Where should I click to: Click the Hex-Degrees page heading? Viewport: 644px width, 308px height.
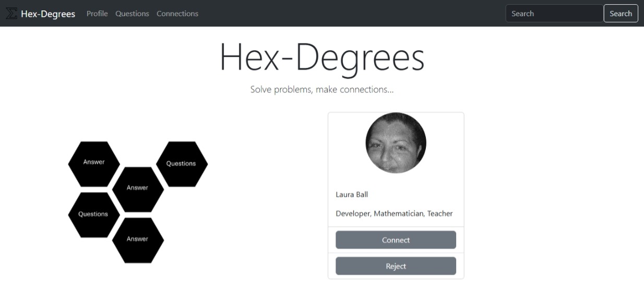[x=322, y=58]
